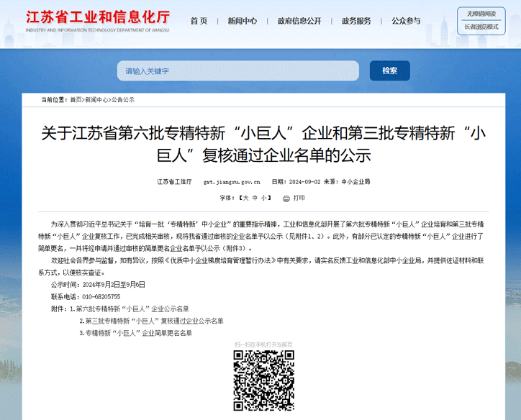Open the 首页 navigation menu item
The width and height of the screenshot is (521, 420).
pyautogui.click(x=199, y=21)
